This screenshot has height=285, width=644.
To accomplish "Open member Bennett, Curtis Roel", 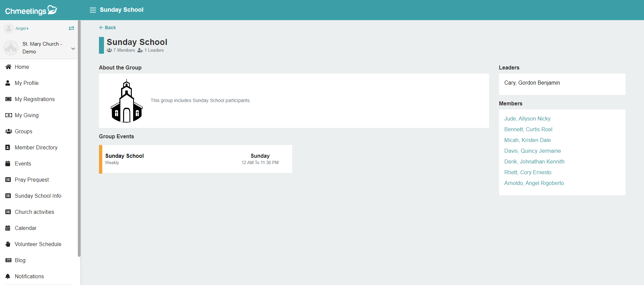I will click(528, 129).
